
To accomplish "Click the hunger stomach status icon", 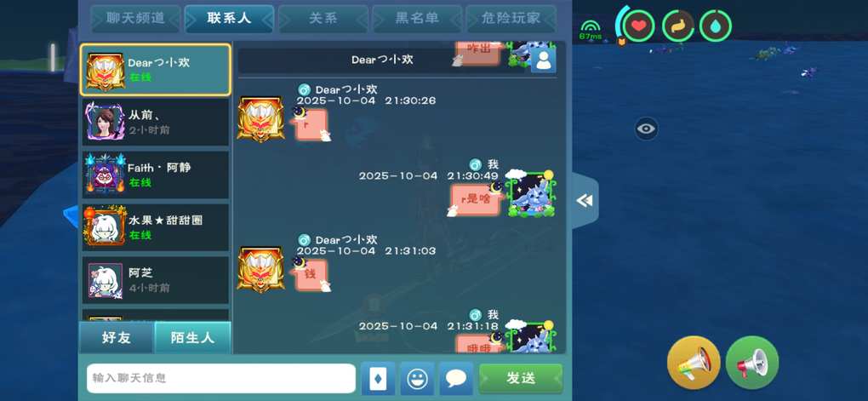I will coord(678,26).
